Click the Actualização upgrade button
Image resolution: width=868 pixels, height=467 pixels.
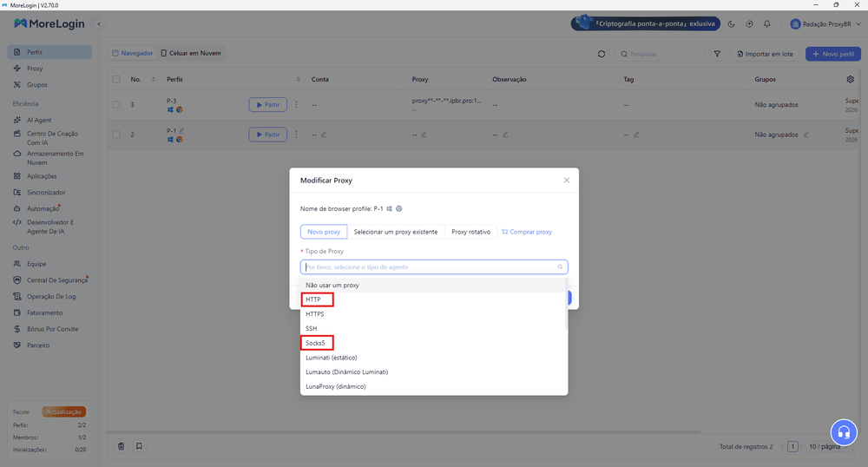coord(63,411)
